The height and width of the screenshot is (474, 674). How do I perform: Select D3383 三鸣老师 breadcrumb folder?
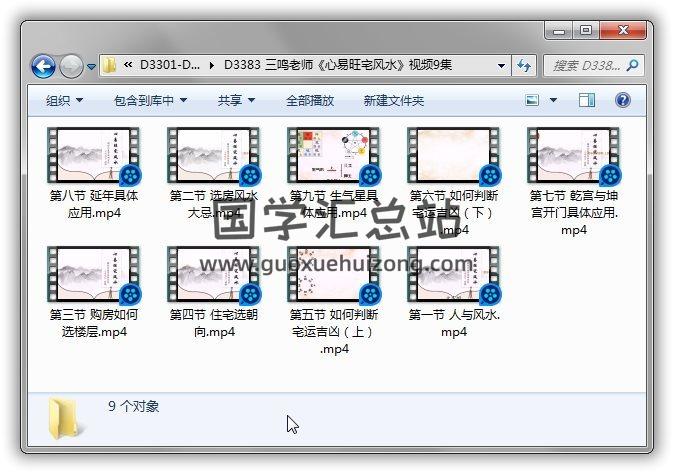coord(338,65)
